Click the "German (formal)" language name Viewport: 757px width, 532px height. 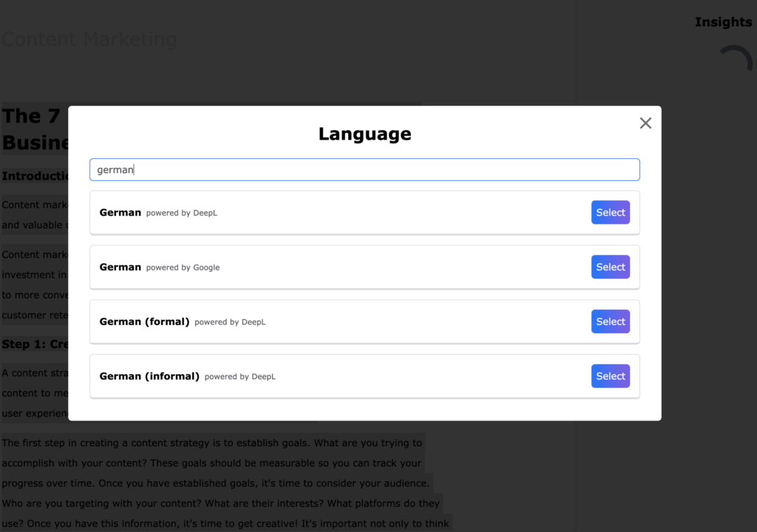[144, 321]
